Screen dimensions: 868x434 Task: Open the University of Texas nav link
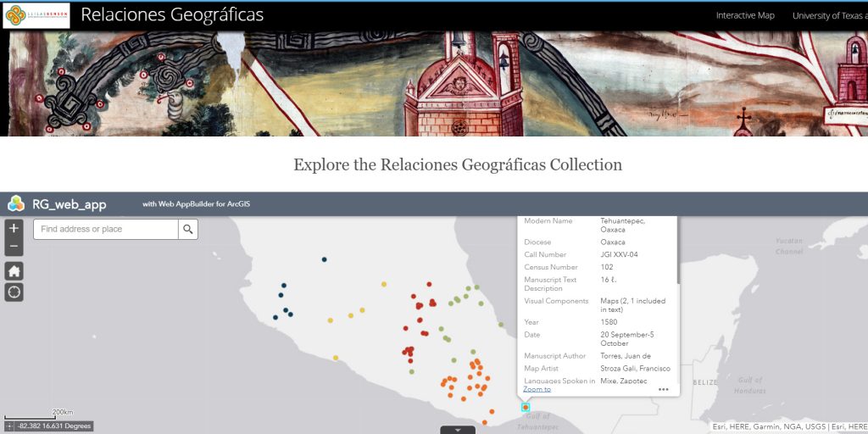tap(829, 15)
